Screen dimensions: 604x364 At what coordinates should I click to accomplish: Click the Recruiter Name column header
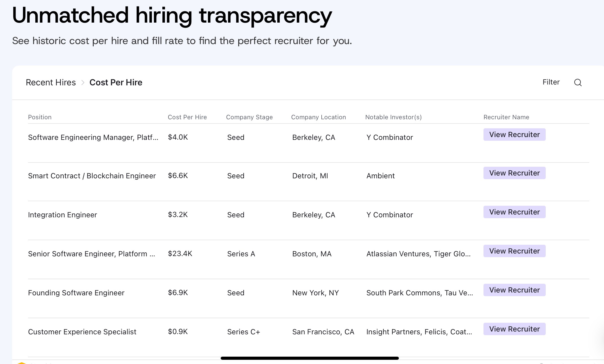(x=506, y=117)
